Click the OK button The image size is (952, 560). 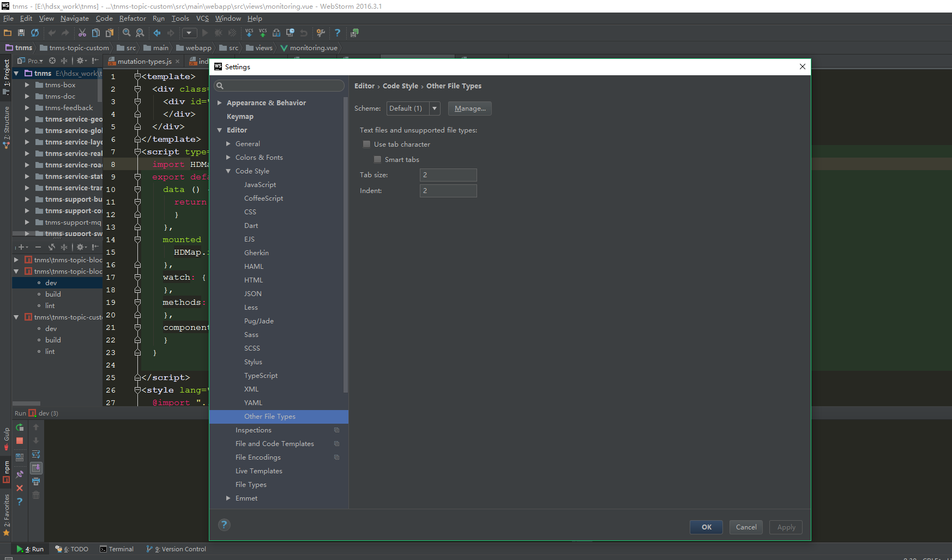706,527
